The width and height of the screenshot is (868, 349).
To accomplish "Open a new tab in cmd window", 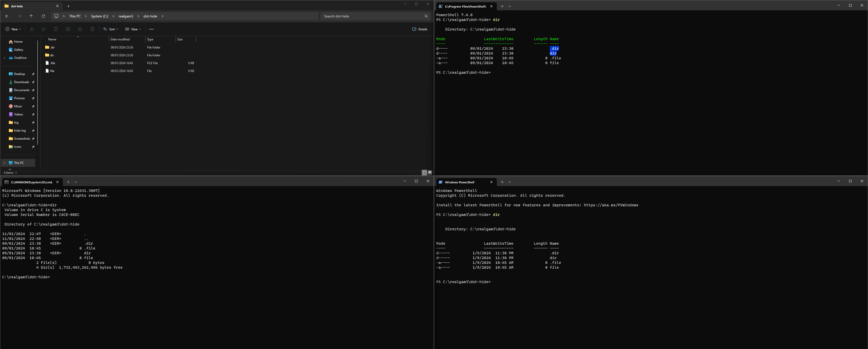I will 68,182.
